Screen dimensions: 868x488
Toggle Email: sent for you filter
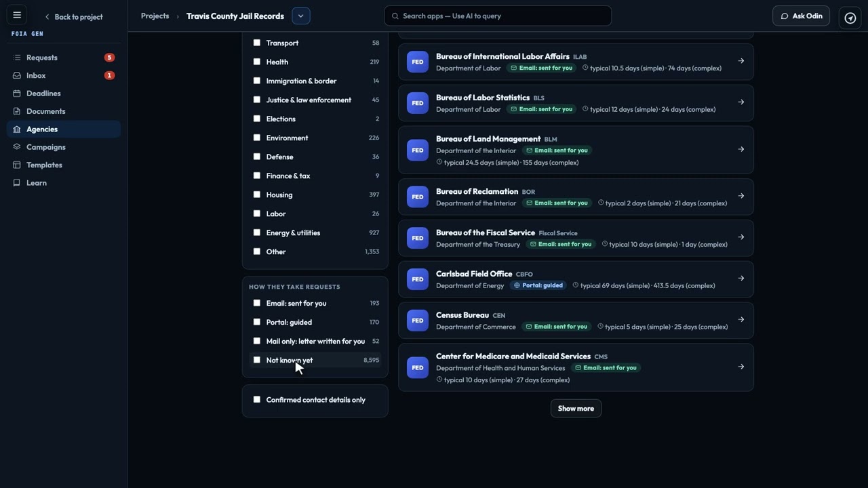point(257,303)
